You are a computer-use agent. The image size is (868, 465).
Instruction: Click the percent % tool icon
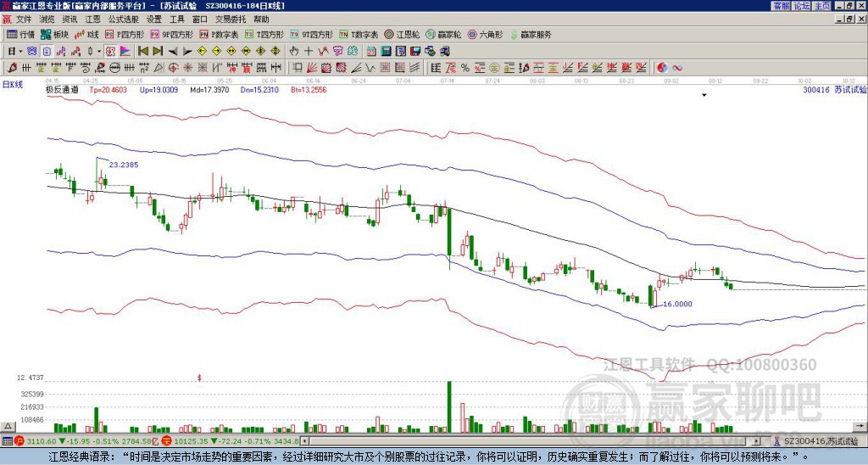click(465, 68)
